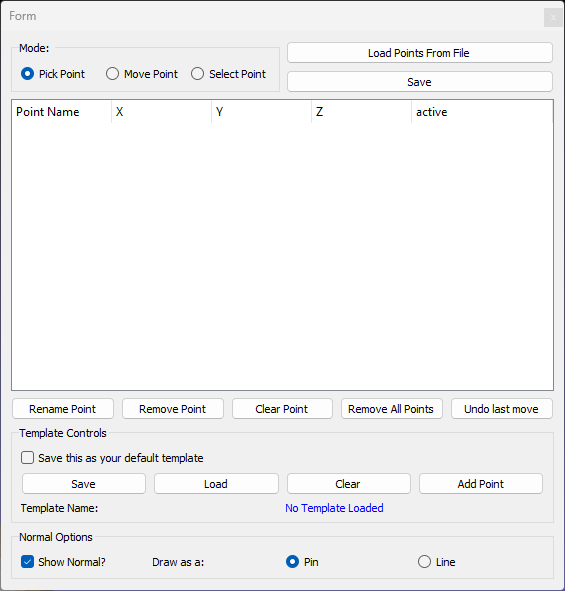Save points using top Save button

pos(420,82)
